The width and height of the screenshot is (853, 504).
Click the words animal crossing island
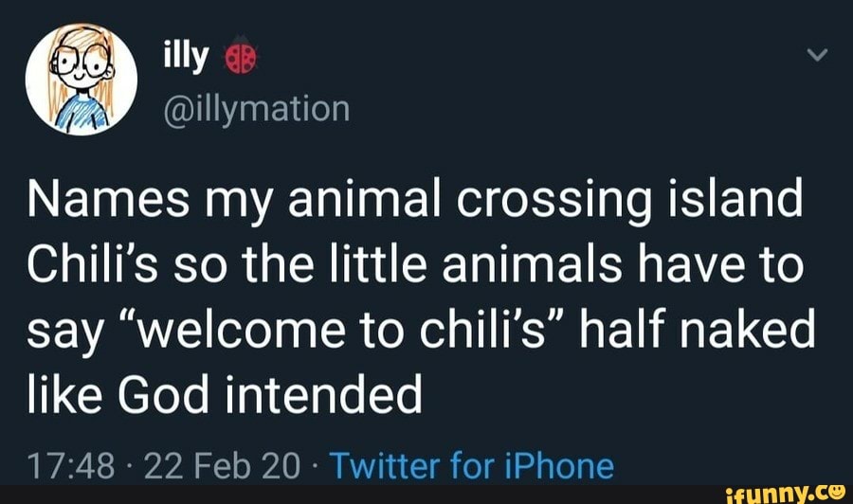point(545,200)
